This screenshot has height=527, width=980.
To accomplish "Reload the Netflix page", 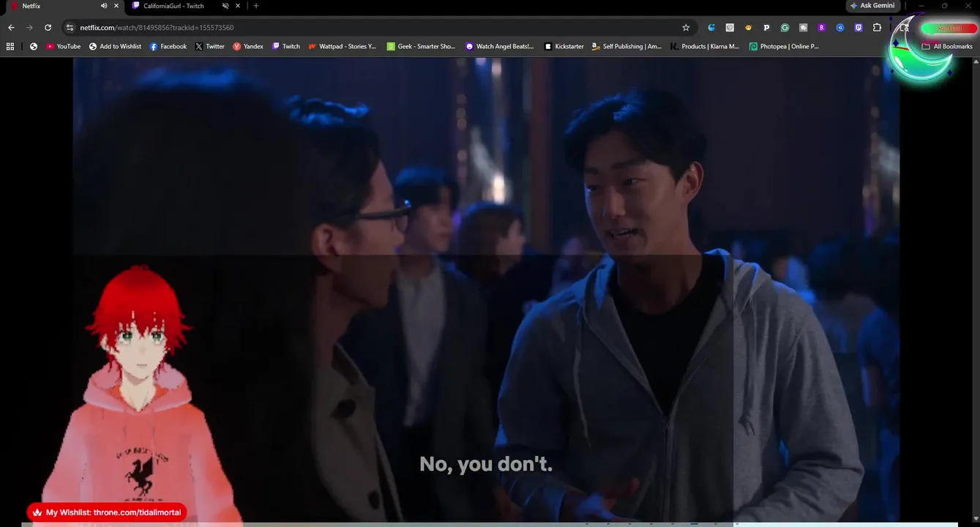I will (x=48, y=28).
